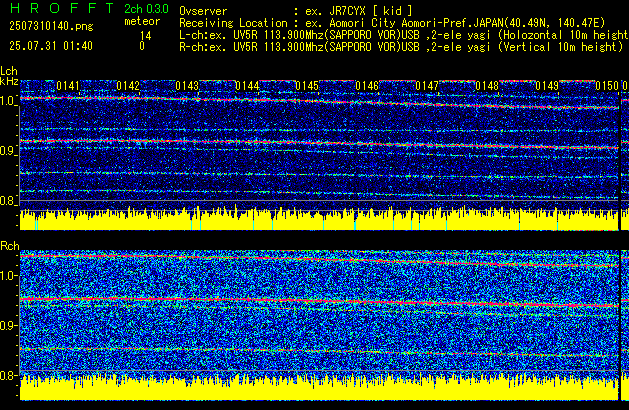Click the Lch 0.8 kHz axis label
This screenshot has height=410, width=629.
(8, 201)
